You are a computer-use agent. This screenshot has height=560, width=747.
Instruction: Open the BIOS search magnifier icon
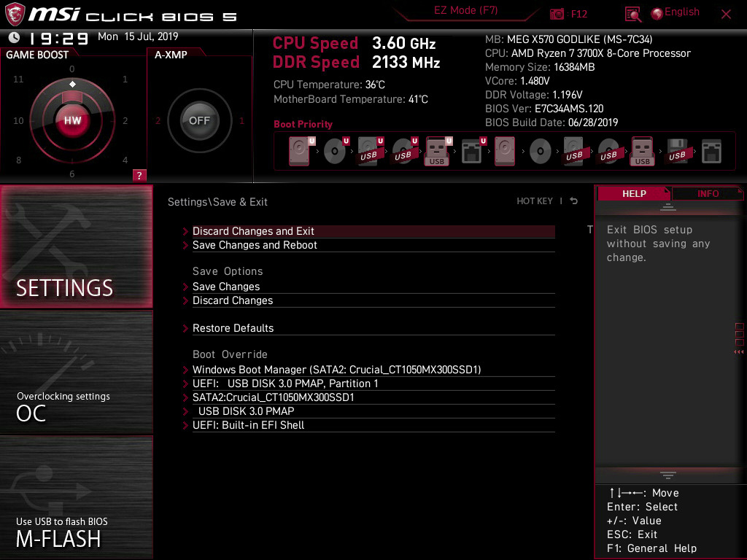point(632,15)
